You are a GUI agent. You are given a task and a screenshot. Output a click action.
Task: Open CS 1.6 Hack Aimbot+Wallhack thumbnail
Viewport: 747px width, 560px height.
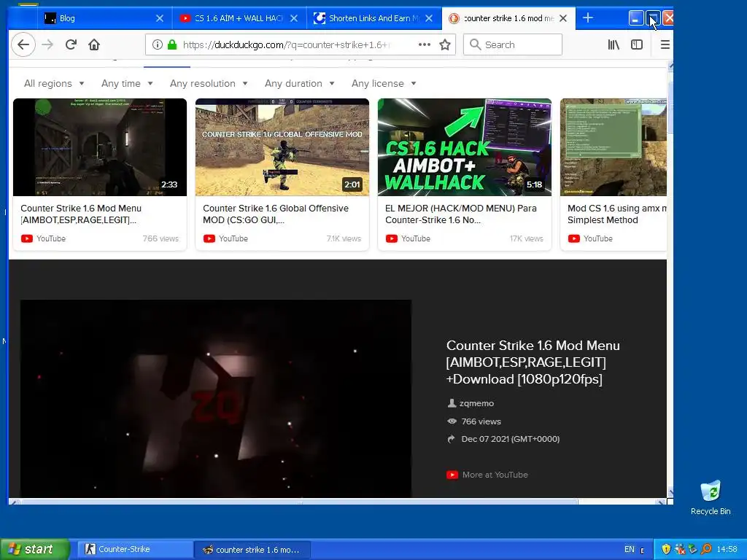pos(465,147)
